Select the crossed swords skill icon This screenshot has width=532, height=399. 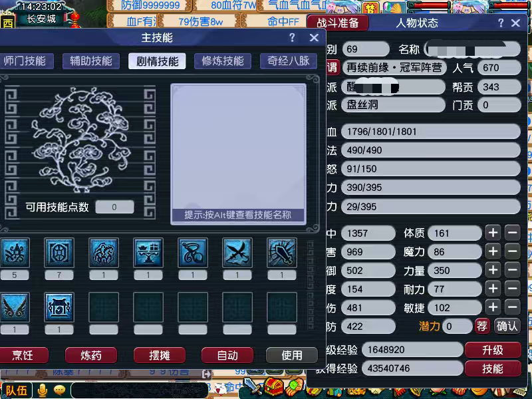click(x=237, y=253)
